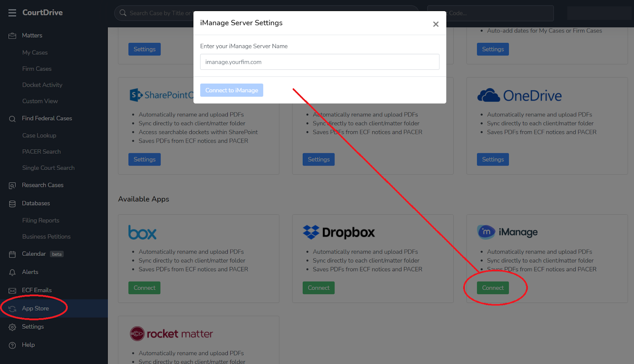Click the OneDrive cloud logo

click(x=519, y=95)
